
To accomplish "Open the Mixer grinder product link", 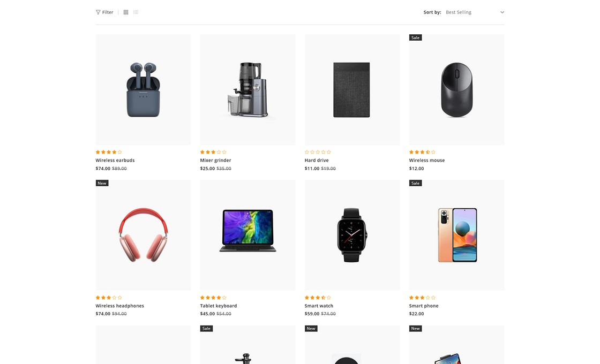I will 215,160.
